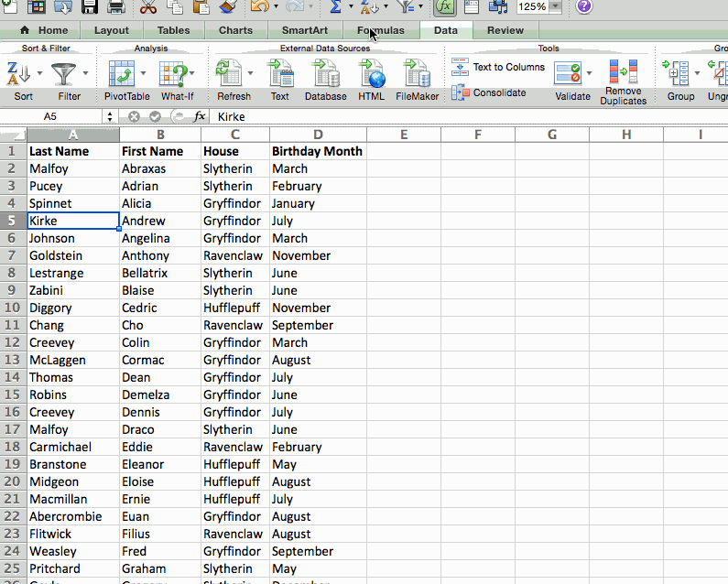Expand the ribbon Sort options dropdown arrow

(39, 73)
